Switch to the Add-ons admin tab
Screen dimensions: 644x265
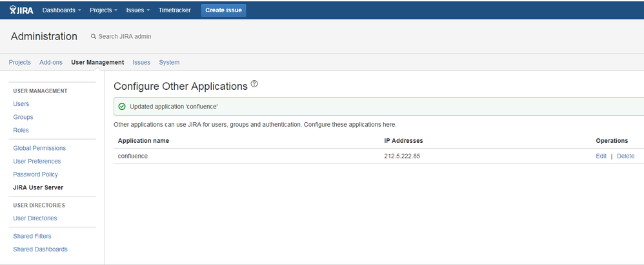pyautogui.click(x=51, y=63)
